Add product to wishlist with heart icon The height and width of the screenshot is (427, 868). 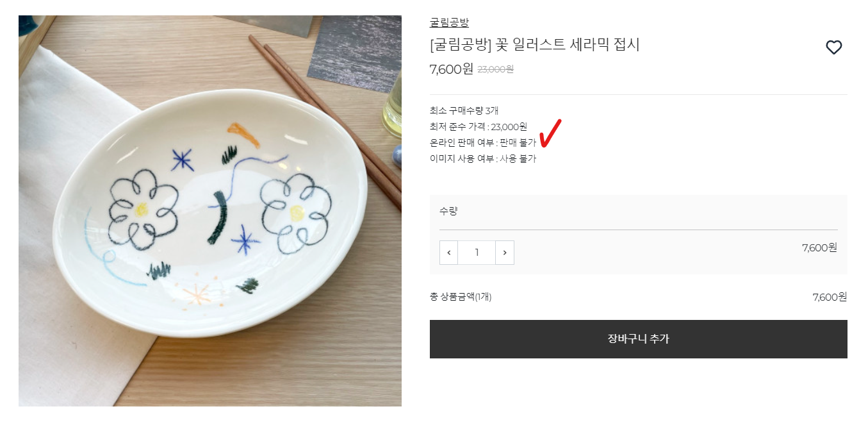[x=833, y=47]
